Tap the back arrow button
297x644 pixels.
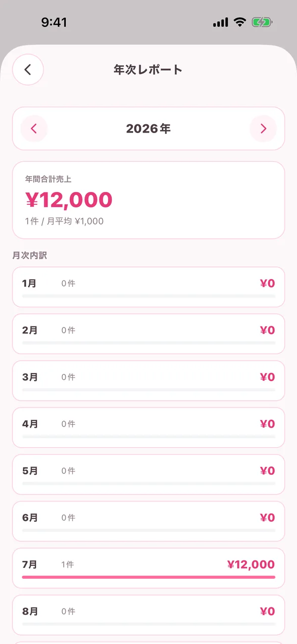(x=28, y=70)
